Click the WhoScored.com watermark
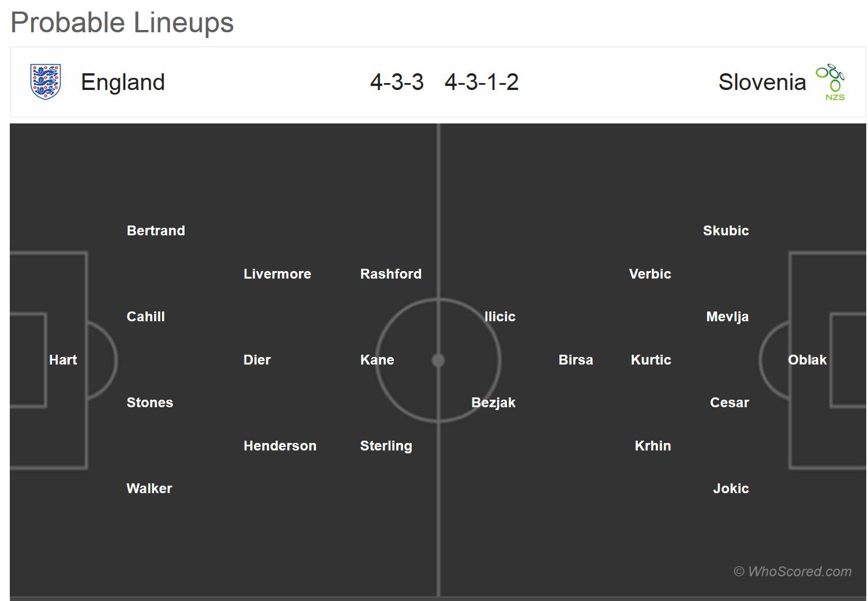The image size is (868, 601). pyautogui.click(x=792, y=572)
